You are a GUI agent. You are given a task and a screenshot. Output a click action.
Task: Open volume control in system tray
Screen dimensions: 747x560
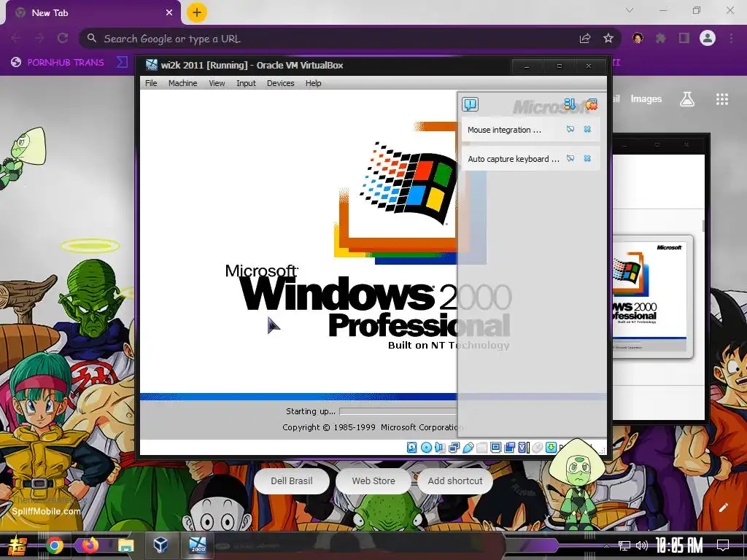[642, 545]
